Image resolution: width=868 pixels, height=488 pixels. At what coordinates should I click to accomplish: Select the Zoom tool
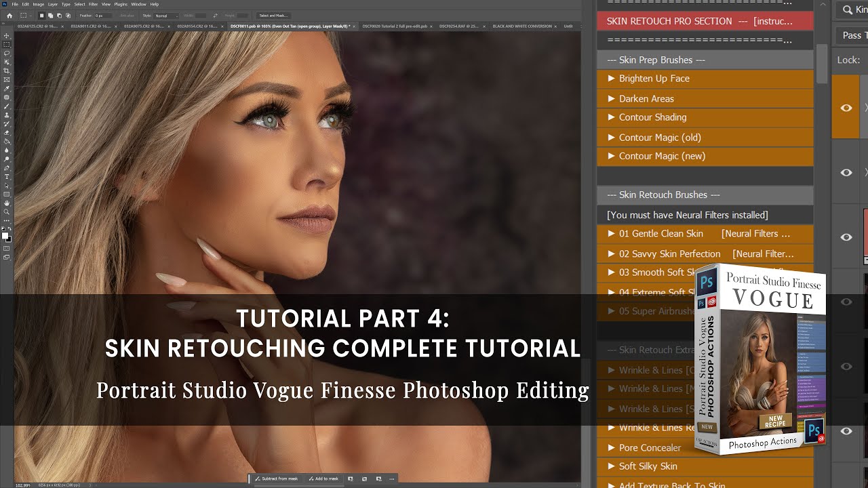pos(7,211)
